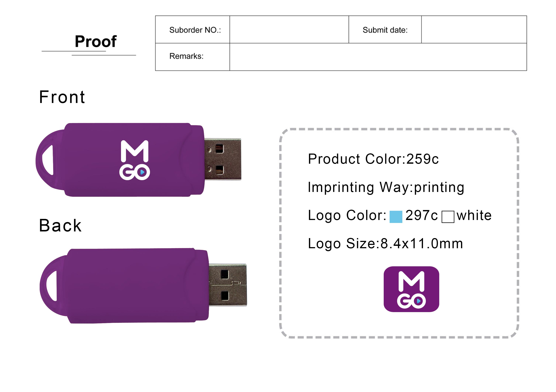Click the purple MGO logo badge
The width and height of the screenshot is (556, 392).
(x=411, y=289)
